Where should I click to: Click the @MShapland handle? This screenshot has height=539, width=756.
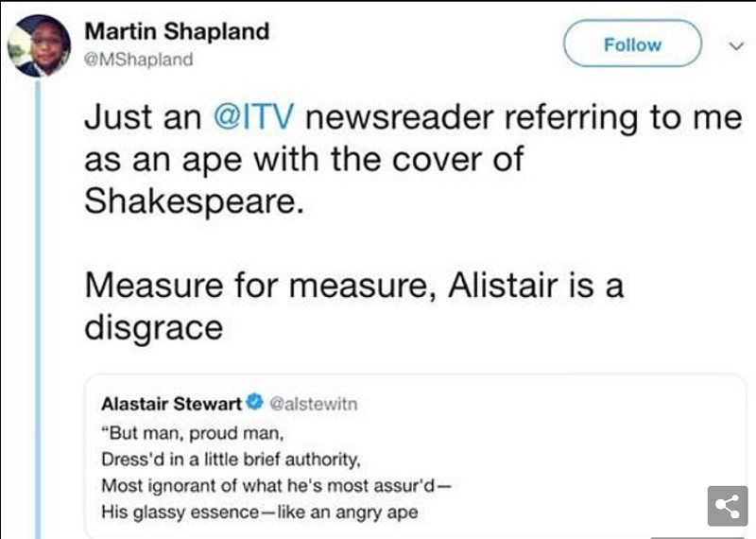click(x=139, y=60)
